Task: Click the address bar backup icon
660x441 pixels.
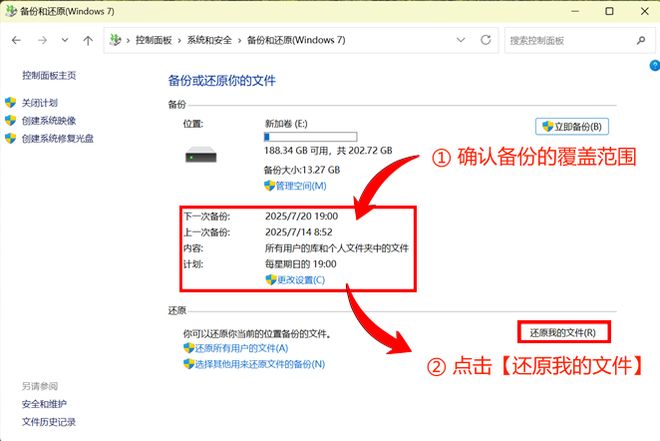Action: [x=115, y=40]
